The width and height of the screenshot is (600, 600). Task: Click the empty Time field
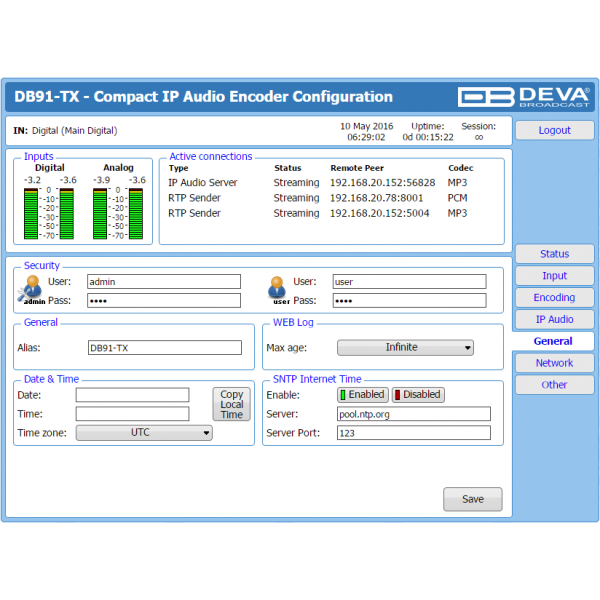(x=132, y=414)
